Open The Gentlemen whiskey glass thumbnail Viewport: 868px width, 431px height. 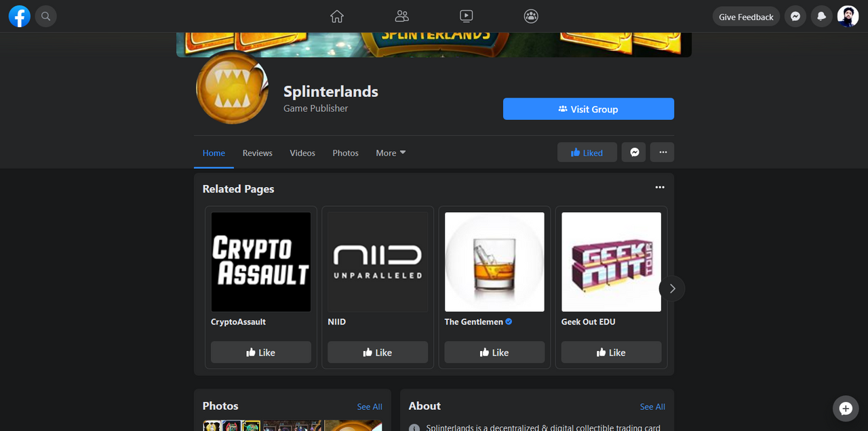point(494,262)
